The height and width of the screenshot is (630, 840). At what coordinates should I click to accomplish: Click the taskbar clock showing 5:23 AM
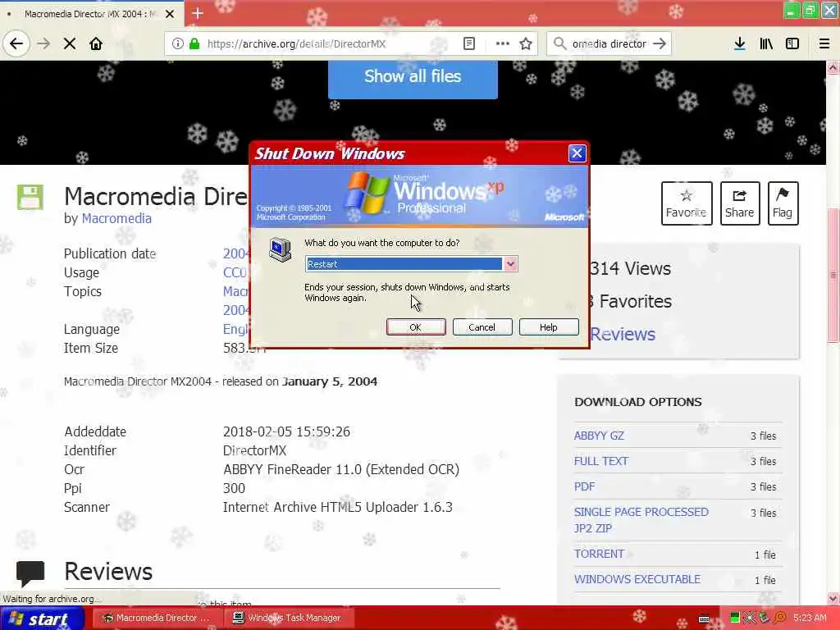(x=810, y=619)
